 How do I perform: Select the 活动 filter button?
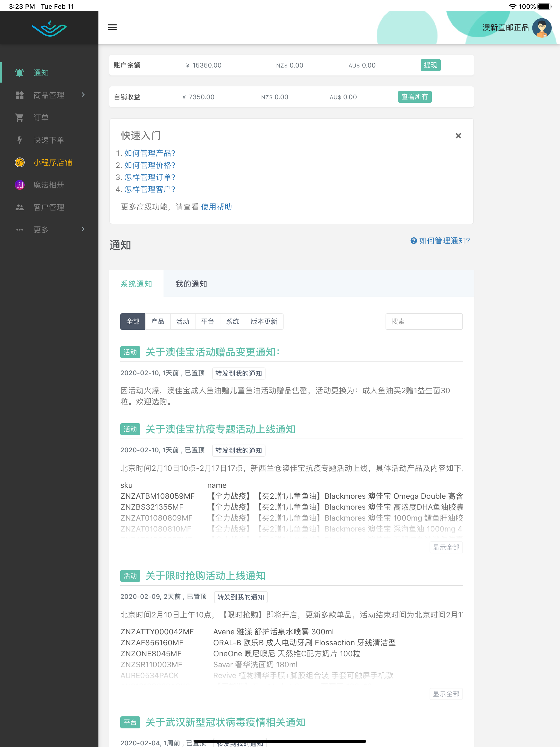point(183,321)
